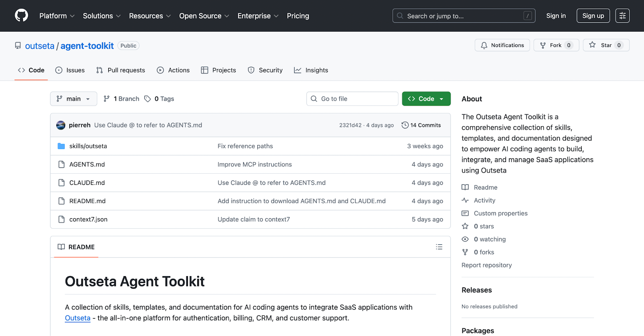Expand the Solutions menu
Viewport: 644px width, 336px height.
click(x=101, y=16)
